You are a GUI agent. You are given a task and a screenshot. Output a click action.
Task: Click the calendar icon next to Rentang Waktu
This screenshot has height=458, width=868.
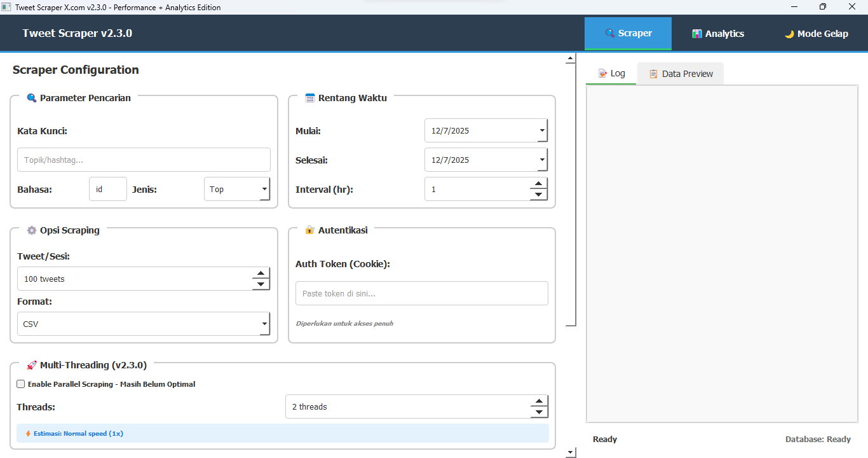tap(310, 97)
